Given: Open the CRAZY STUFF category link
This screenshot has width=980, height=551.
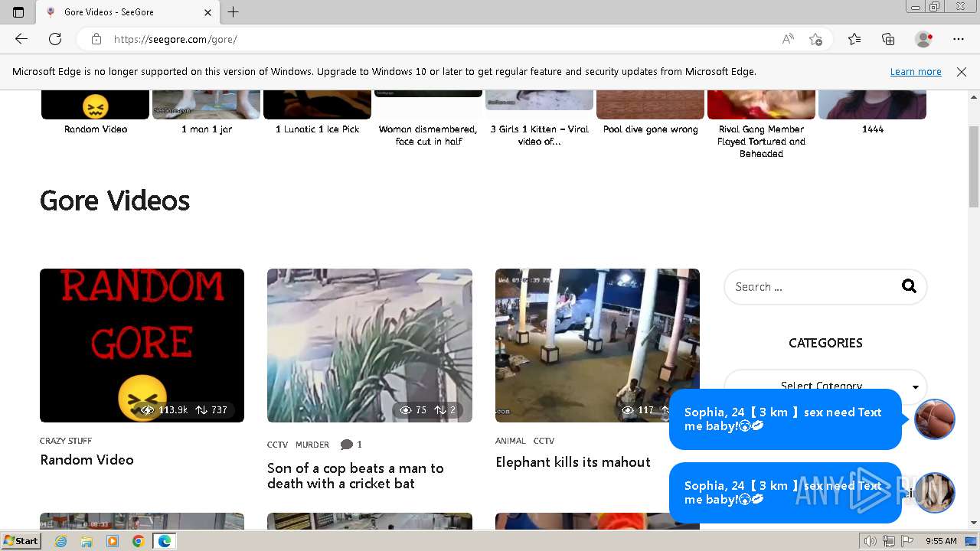Looking at the screenshot, I should [x=66, y=441].
